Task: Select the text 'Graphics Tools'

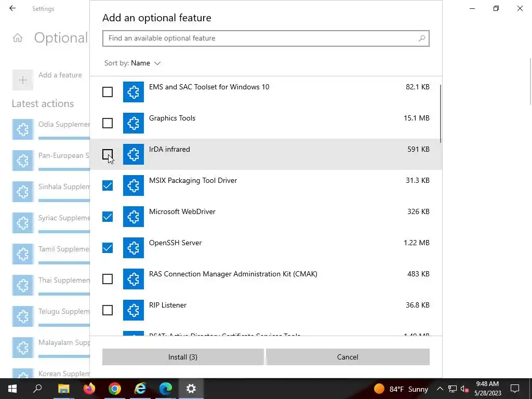Action: [x=172, y=118]
